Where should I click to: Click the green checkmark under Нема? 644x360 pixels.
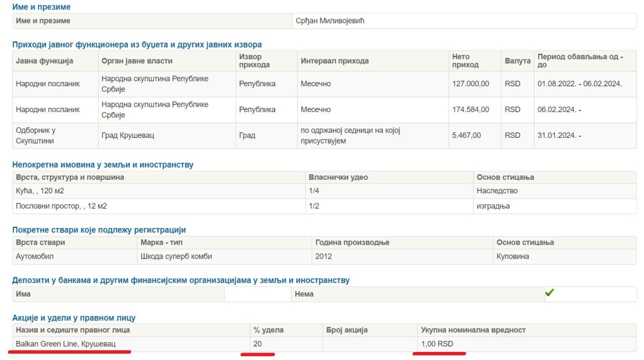pos(549,293)
